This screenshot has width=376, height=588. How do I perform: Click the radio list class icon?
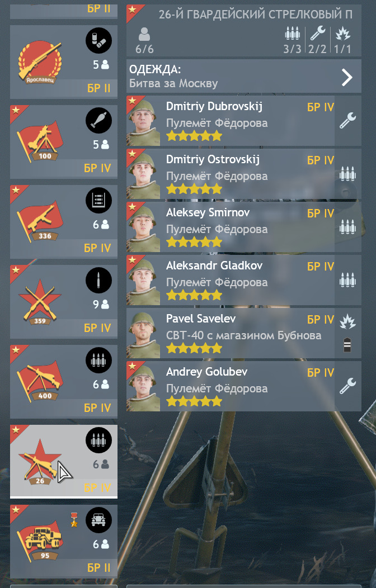(98, 200)
